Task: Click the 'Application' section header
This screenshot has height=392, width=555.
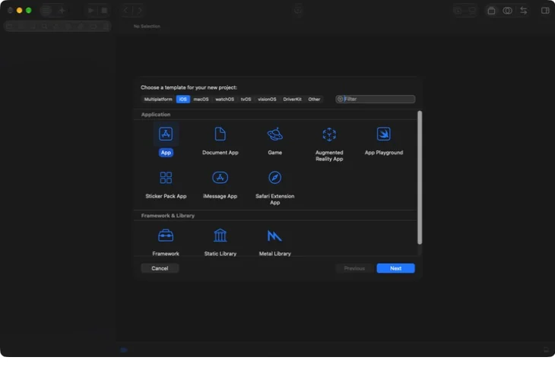Action: tap(156, 114)
